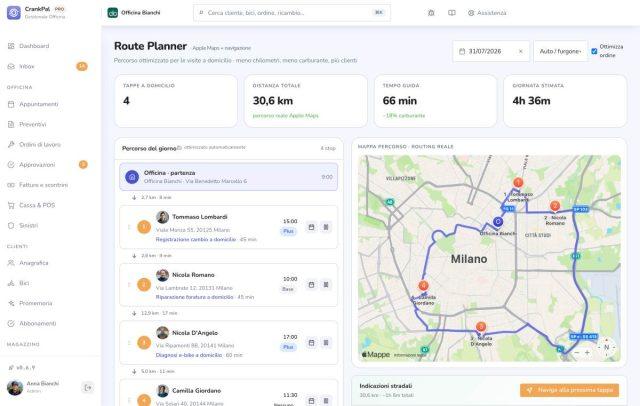Click the Plus badge in Tommaso Lombardi's row
The width and height of the screenshot is (640, 406).
click(x=289, y=231)
